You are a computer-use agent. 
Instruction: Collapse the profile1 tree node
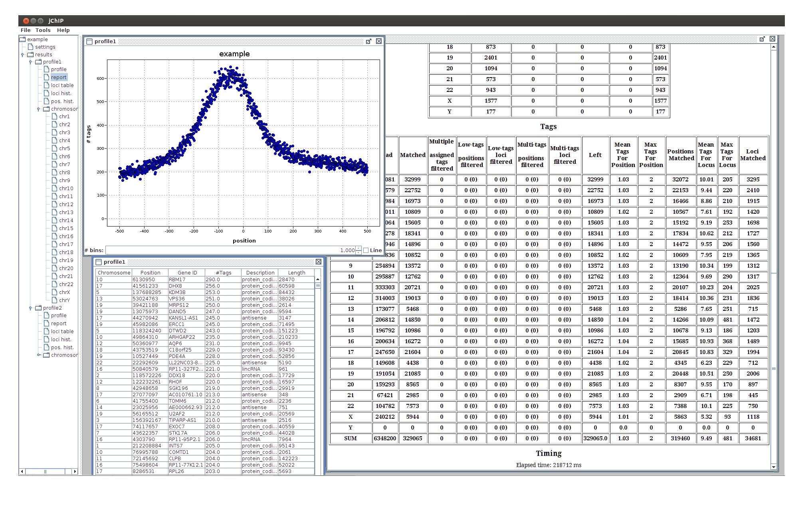click(x=30, y=62)
